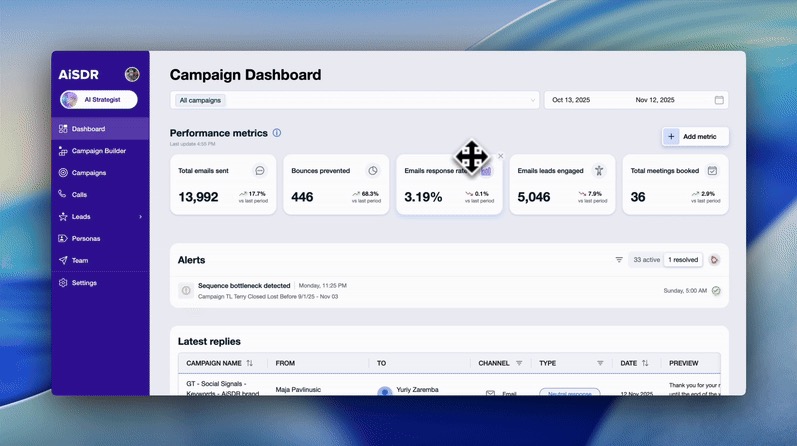Open the date range calendar icon
Image resolution: width=797 pixels, height=446 pixels.
tap(719, 100)
